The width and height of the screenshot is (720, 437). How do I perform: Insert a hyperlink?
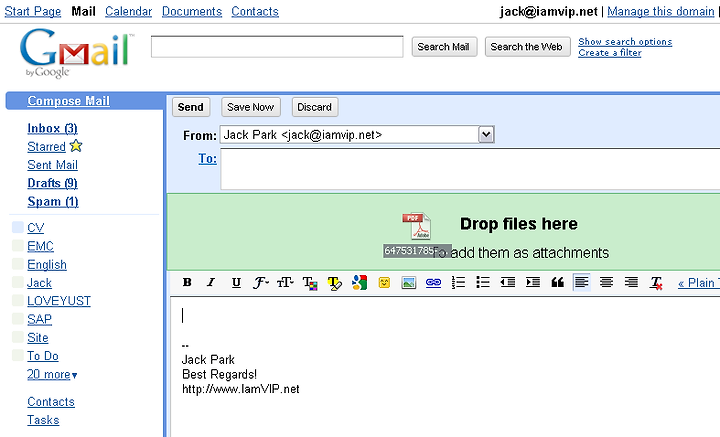(433, 283)
